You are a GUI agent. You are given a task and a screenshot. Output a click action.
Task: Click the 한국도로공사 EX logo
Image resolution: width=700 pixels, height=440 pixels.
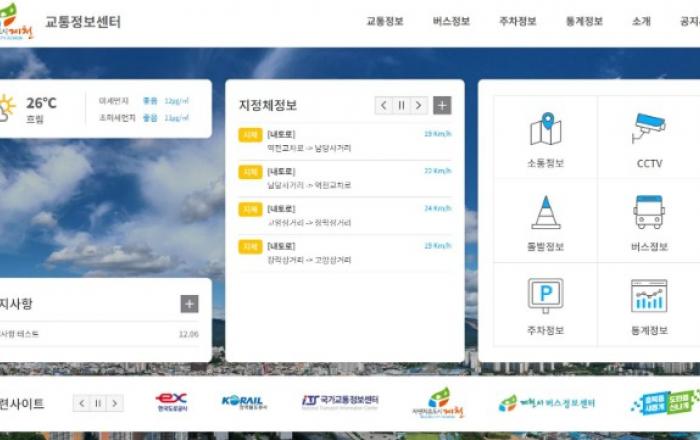pyautogui.click(x=171, y=402)
